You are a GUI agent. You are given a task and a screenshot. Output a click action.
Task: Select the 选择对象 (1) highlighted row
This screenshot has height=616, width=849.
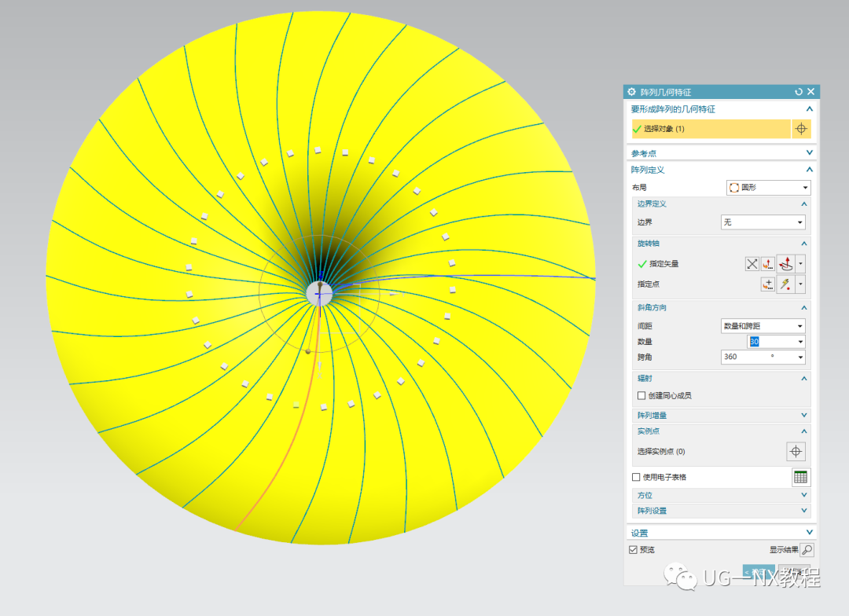click(x=711, y=129)
